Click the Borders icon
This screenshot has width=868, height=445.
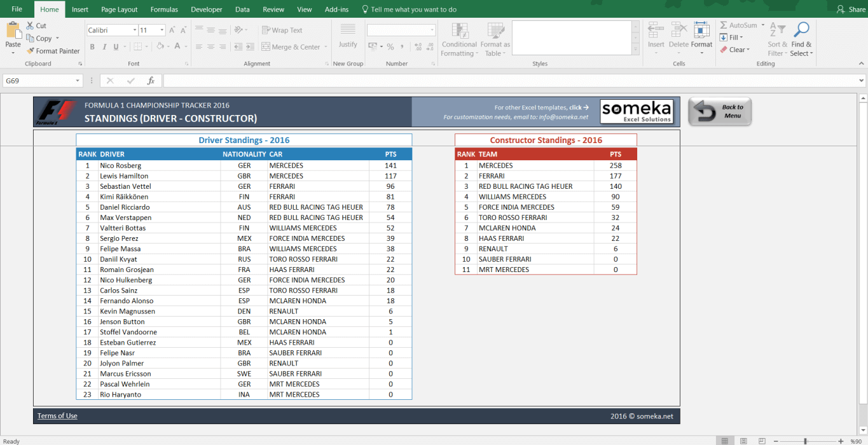click(138, 46)
